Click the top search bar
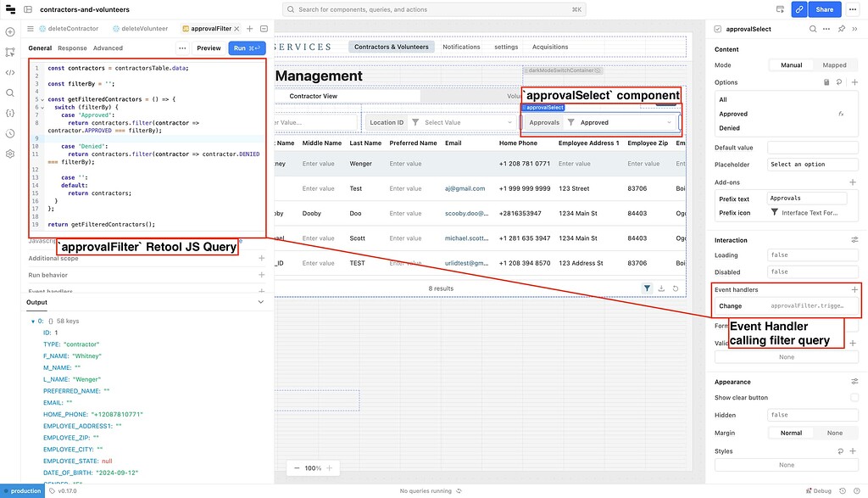The height and width of the screenshot is (498, 868). (434, 9)
